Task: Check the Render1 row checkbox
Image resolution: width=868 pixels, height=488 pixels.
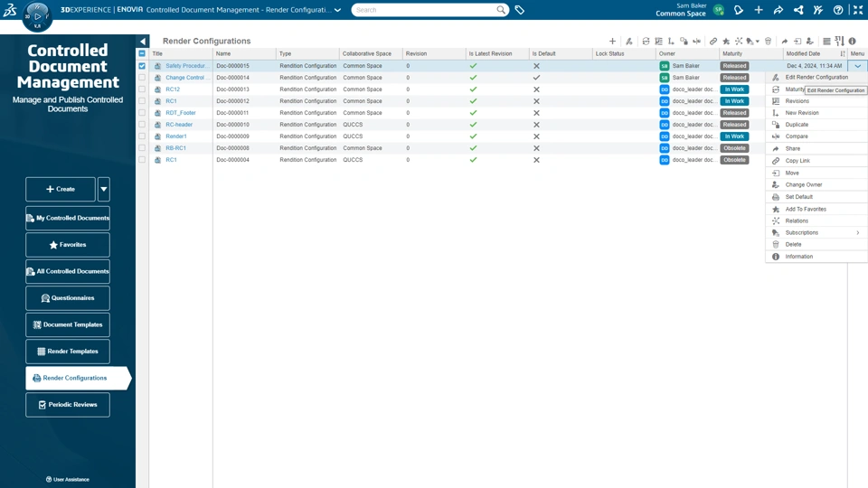Action: 142,136
